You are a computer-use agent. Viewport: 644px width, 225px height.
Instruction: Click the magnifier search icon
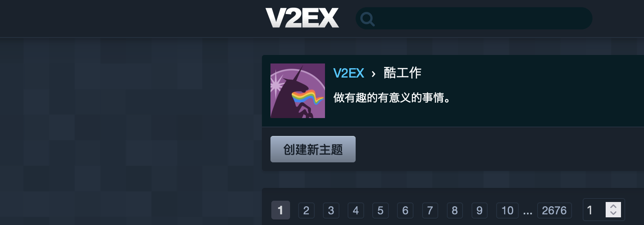pyautogui.click(x=367, y=18)
